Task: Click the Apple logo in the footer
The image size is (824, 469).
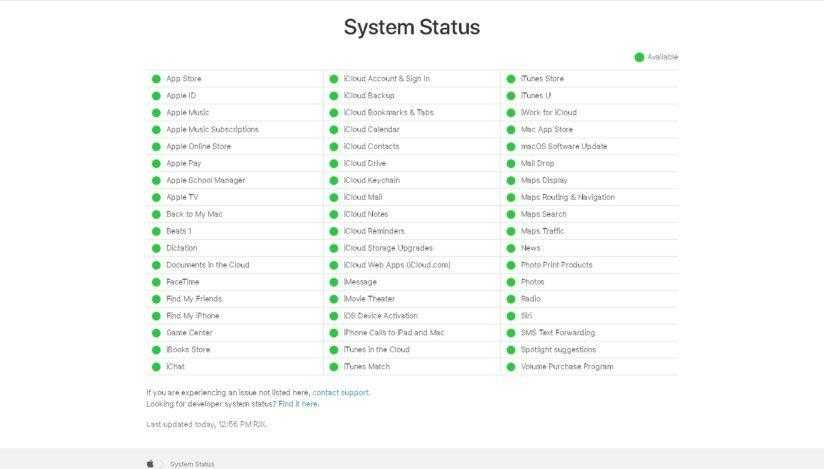Action: [151, 464]
